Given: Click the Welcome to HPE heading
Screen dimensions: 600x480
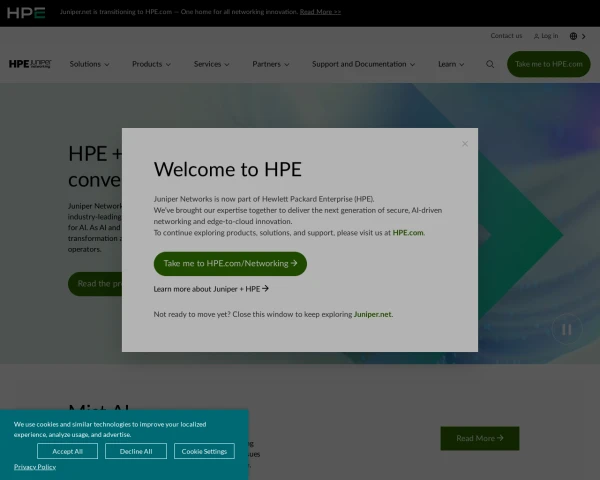Looking at the screenshot, I should [x=228, y=169].
